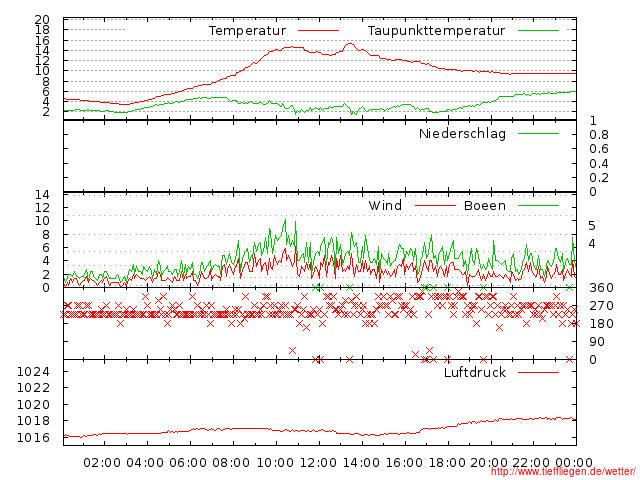Select the 14:00 time axis label
The width and height of the screenshot is (640, 480).
click(x=361, y=463)
